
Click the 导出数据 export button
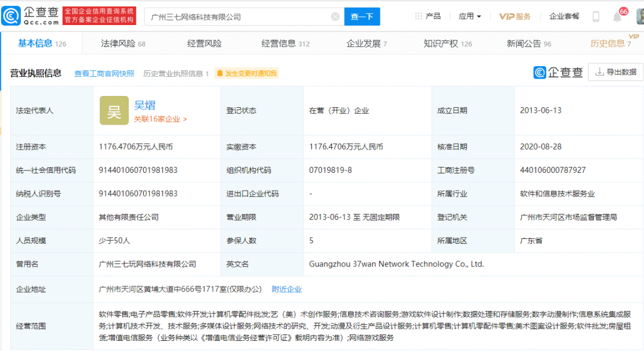coord(616,72)
